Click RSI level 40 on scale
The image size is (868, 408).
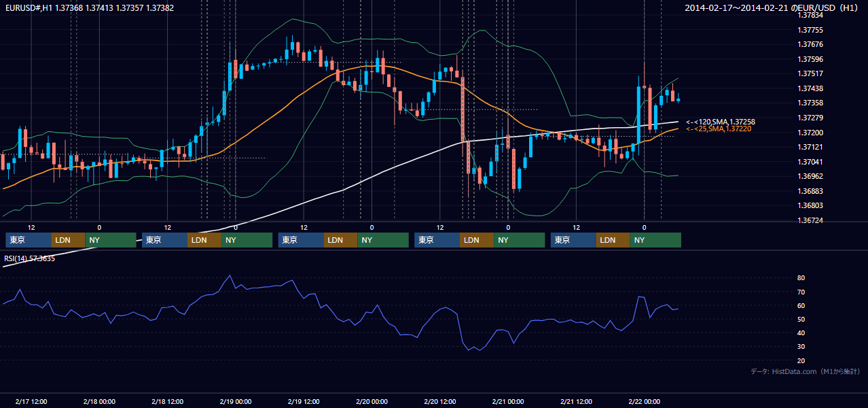coord(801,333)
